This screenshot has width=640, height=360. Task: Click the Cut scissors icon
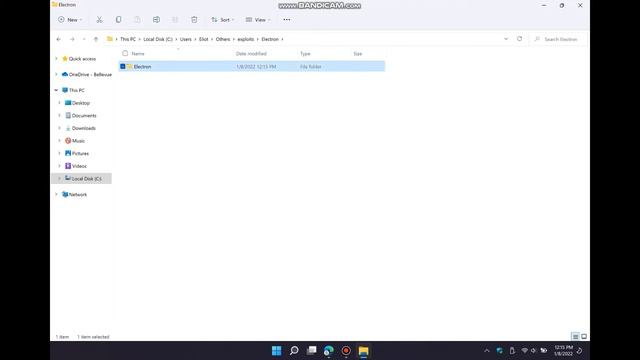pyautogui.click(x=99, y=20)
